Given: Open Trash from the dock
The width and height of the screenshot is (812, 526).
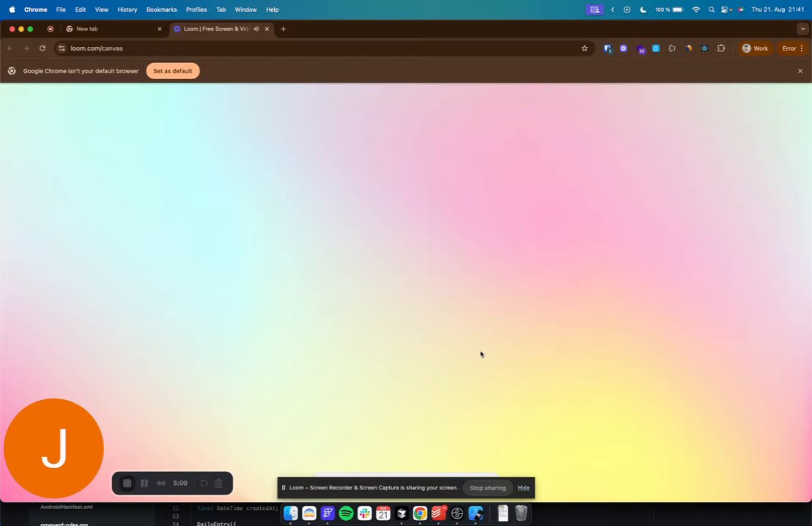Looking at the screenshot, I should coord(522,513).
